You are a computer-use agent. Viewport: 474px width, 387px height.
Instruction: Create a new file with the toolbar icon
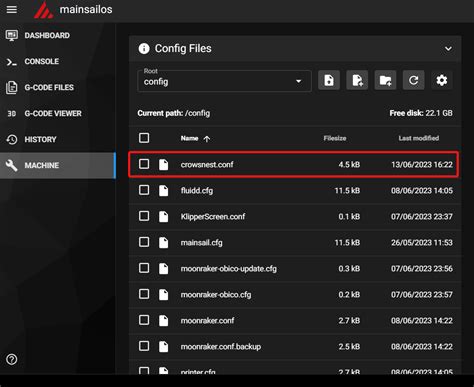pos(357,80)
